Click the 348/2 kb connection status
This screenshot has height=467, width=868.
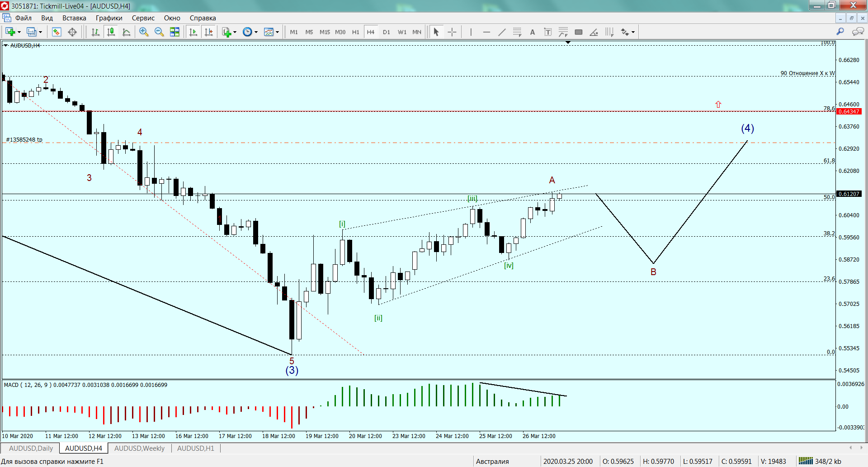click(820, 461)
